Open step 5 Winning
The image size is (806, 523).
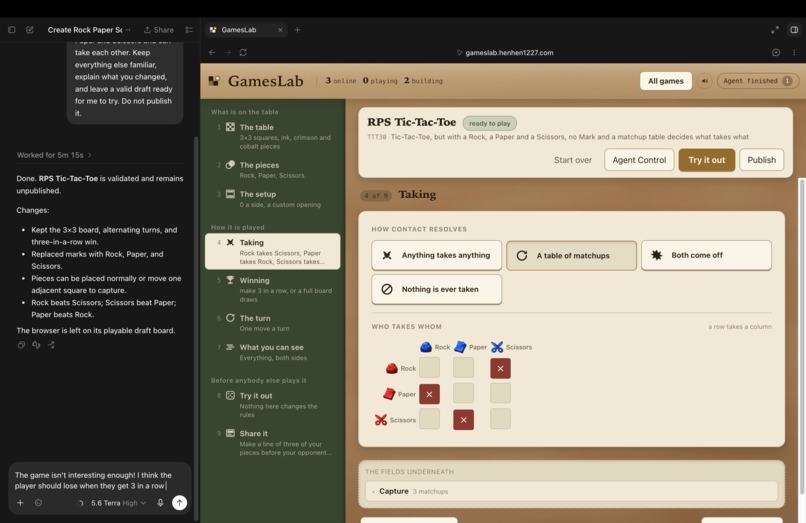coord(272,289)
